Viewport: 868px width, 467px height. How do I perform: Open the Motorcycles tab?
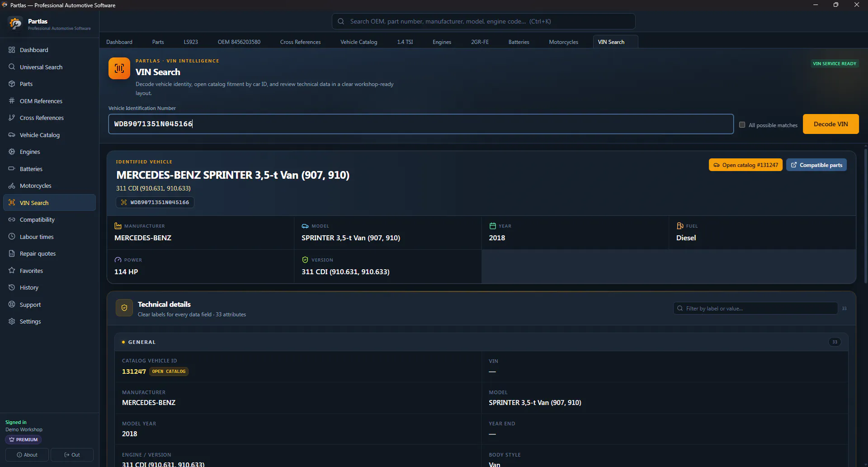click(564, 42)
